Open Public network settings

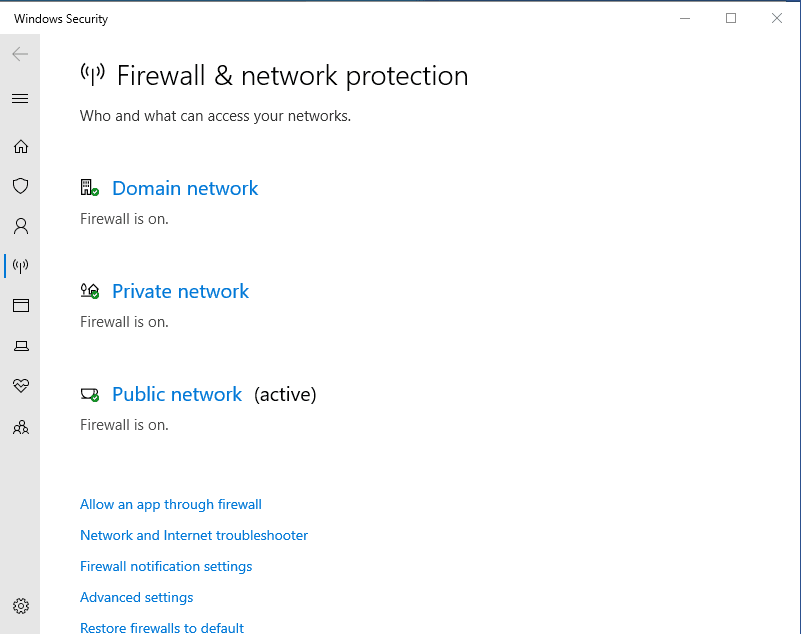pos(177,394)
